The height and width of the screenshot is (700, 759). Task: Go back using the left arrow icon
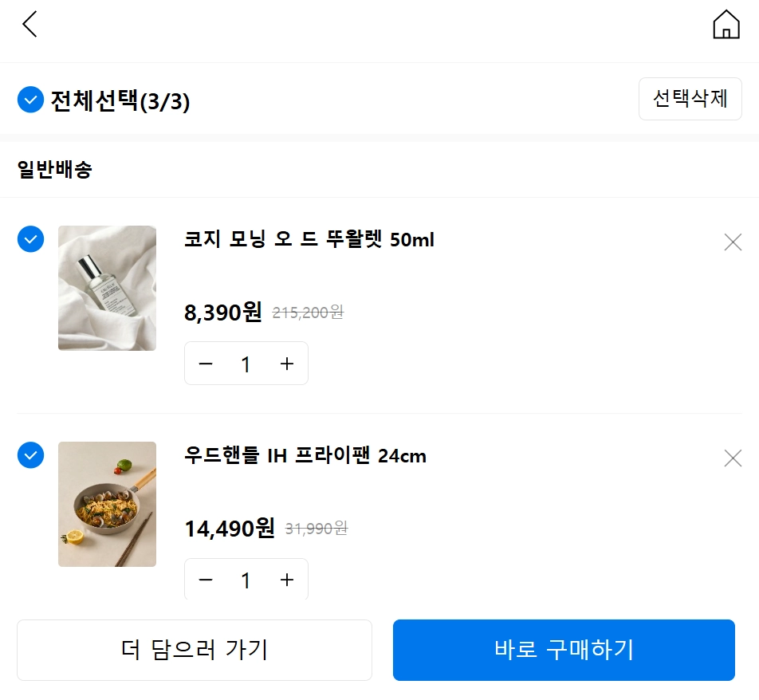(29, 25)
